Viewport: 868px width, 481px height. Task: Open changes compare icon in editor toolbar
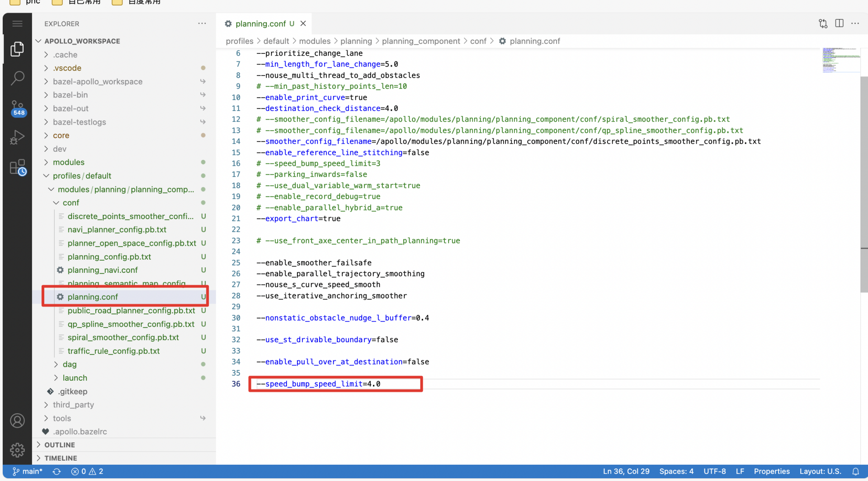coord(823,23)
